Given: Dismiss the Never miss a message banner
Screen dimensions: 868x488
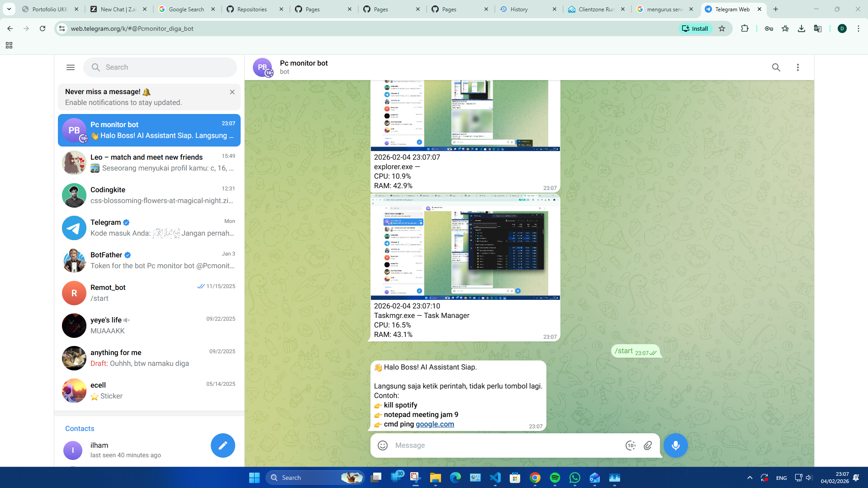Looking at the screenshot, I should coord(232,92).
